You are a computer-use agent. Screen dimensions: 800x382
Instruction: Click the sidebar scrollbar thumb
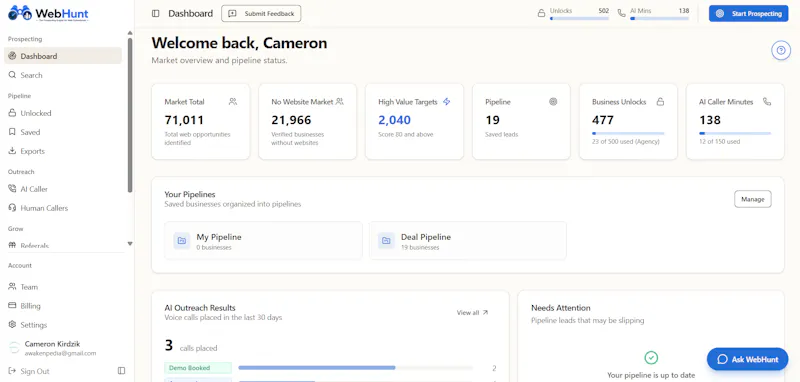pyautogui.click(x=130, y=115)
